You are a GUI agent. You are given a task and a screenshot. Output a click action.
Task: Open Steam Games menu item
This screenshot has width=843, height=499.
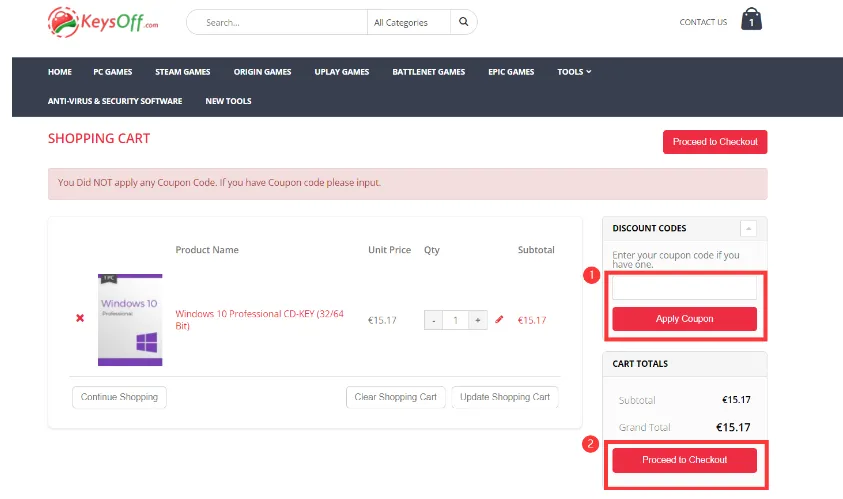coord(182,72)
